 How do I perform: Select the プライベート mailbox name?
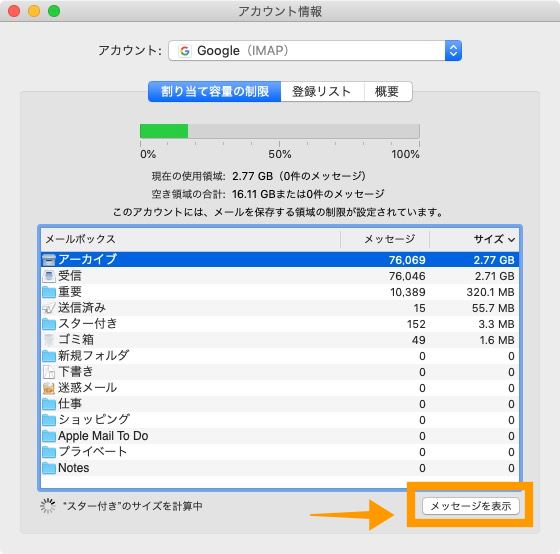(x=93, y=452)
